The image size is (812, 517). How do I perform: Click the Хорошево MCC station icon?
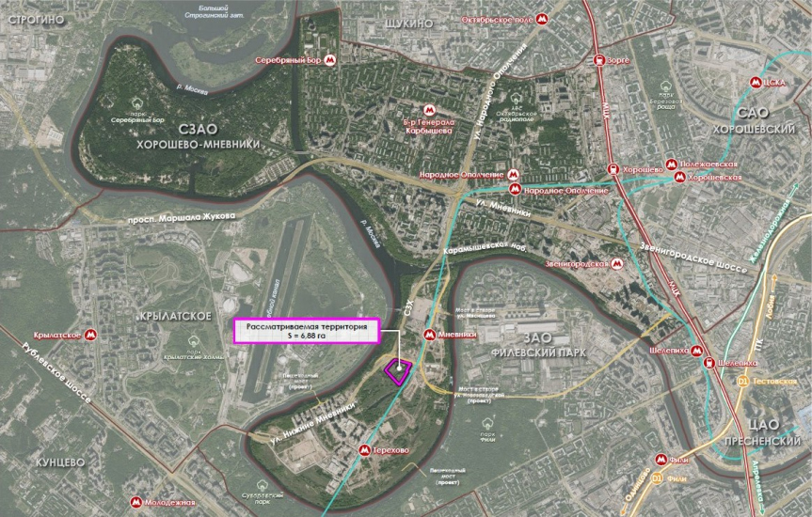coord(614,169)
